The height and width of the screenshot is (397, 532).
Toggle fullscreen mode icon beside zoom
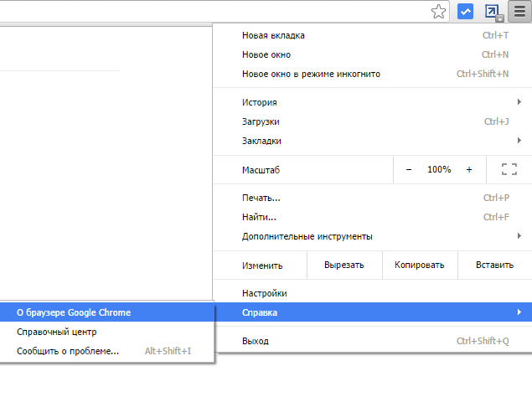click(509, 169)
